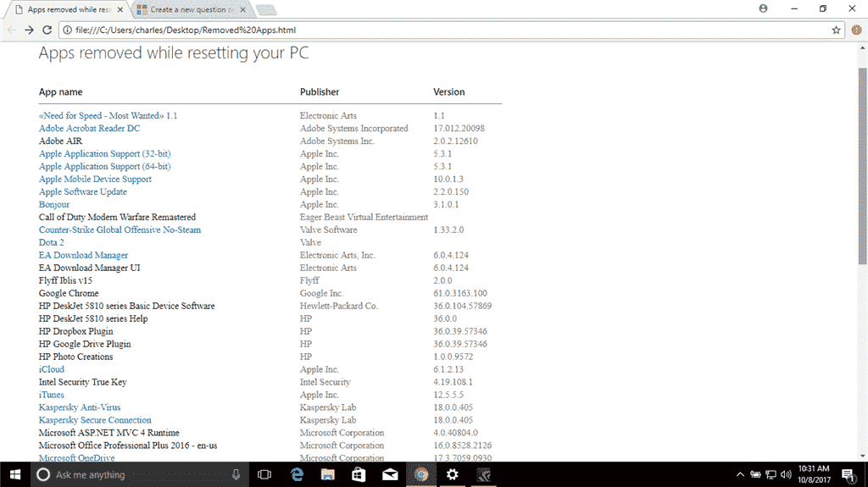Click 'Hewlett-Packard Co.' publisher text
The height and width of the screenshot is (487, 868).
coord(339,306)
